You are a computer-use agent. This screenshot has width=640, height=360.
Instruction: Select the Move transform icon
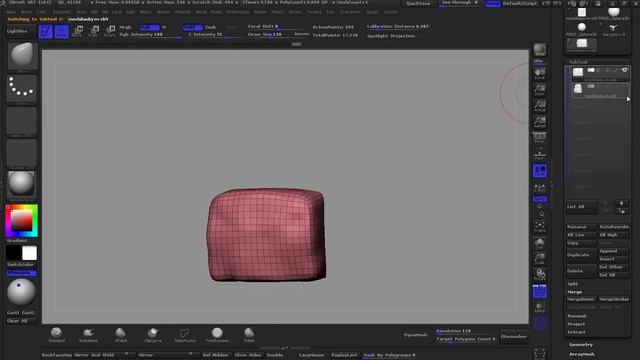point(78,31)
